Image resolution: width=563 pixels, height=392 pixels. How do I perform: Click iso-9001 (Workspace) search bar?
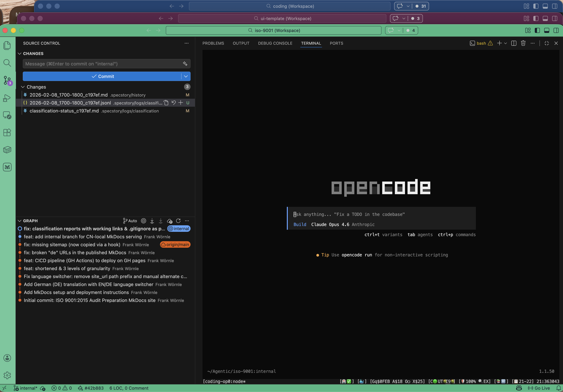click(x=273, y=30)
